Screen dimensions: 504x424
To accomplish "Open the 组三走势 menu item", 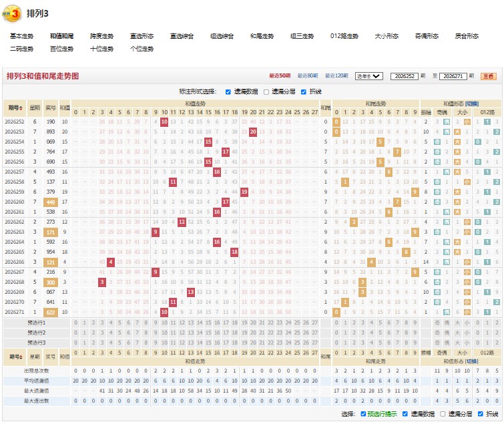I will point(302,36).
